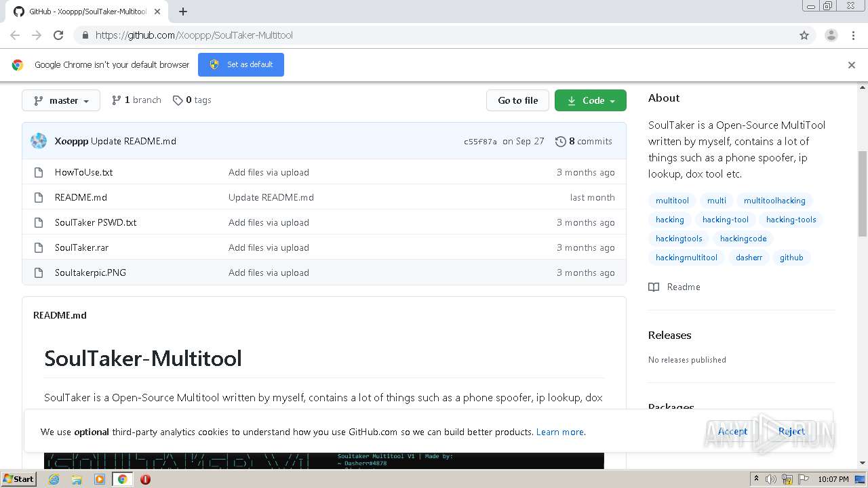Viewport: 868px width, 488px height.
Task: Select the multi topic tag
Action: tap(716, 201)
